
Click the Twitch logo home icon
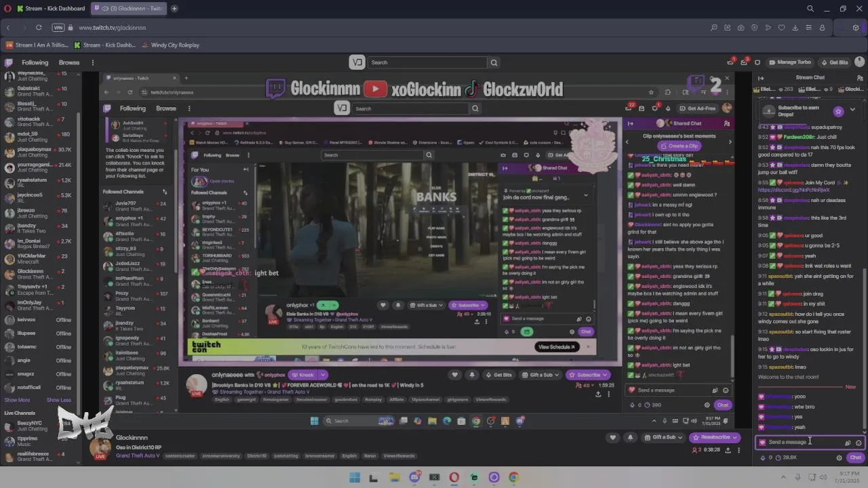click(8, 62)
